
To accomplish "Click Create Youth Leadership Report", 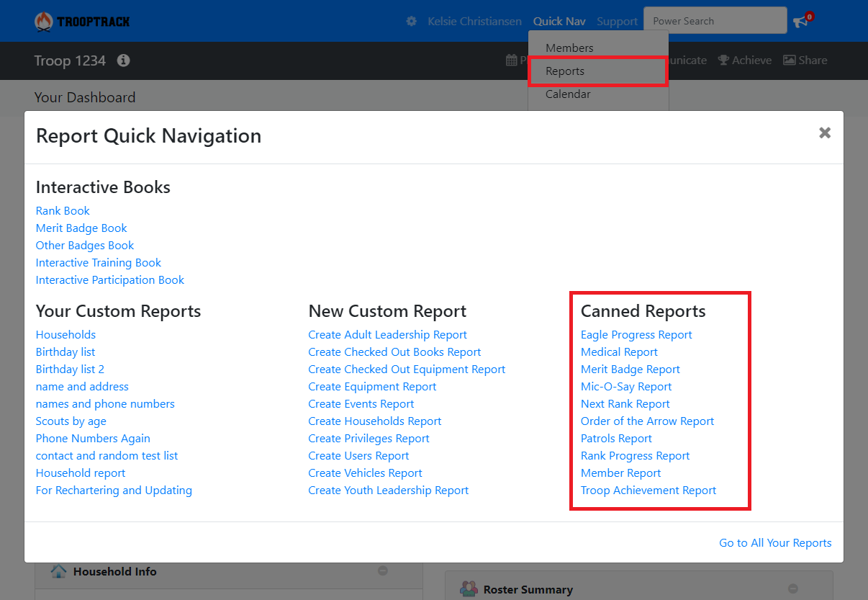I will (x=388, y=491).
